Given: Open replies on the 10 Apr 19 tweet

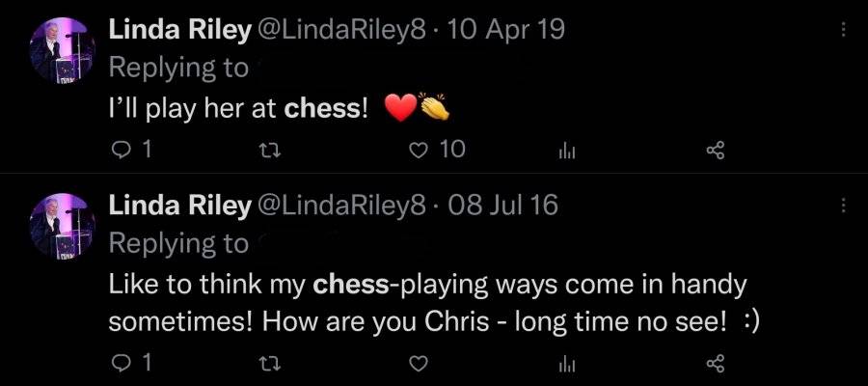Looking at the screenshot, I should 130,150.
